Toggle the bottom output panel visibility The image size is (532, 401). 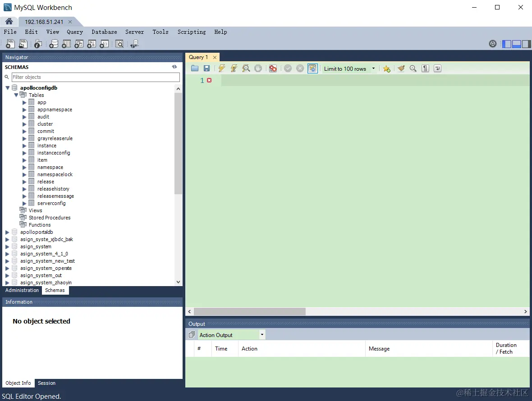point(517,44)
